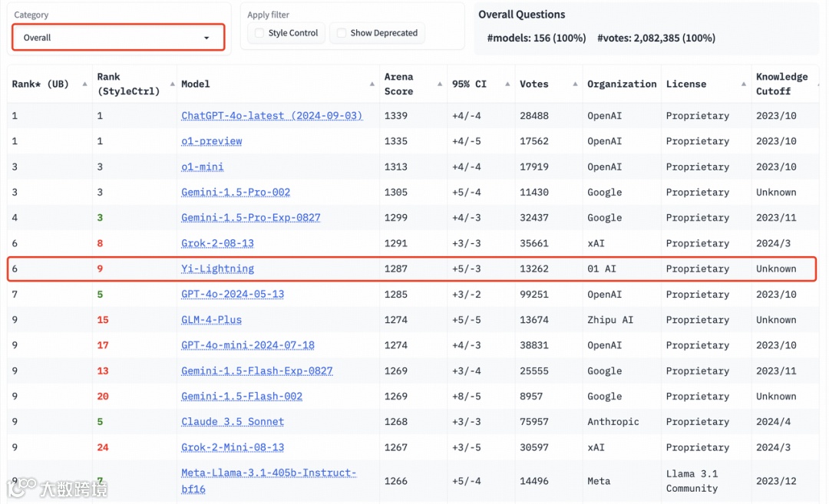This screenshot has height=504, width=829.
Task: Open the Grok-2-Mini-08-13 link
Action: [x=233, y=447]
